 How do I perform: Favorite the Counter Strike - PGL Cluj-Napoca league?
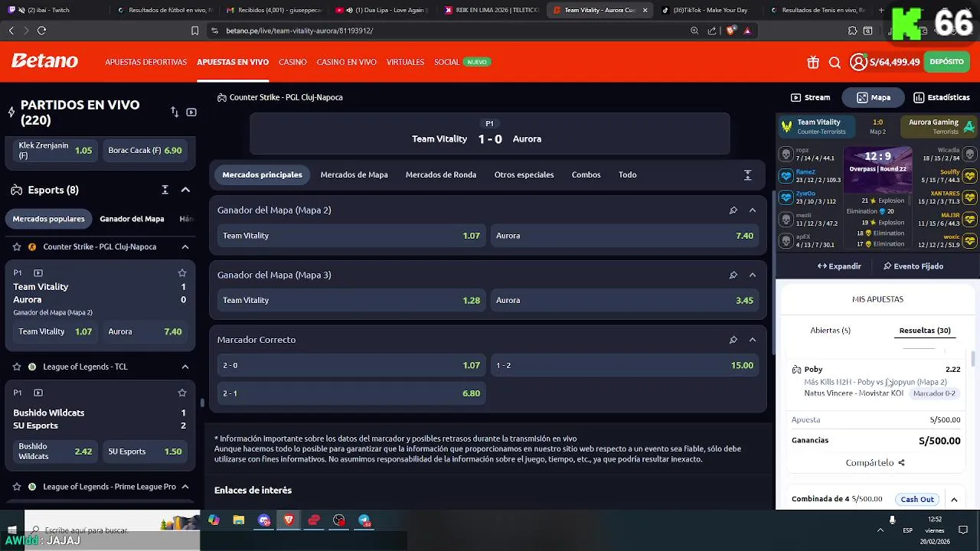(17, 247)
